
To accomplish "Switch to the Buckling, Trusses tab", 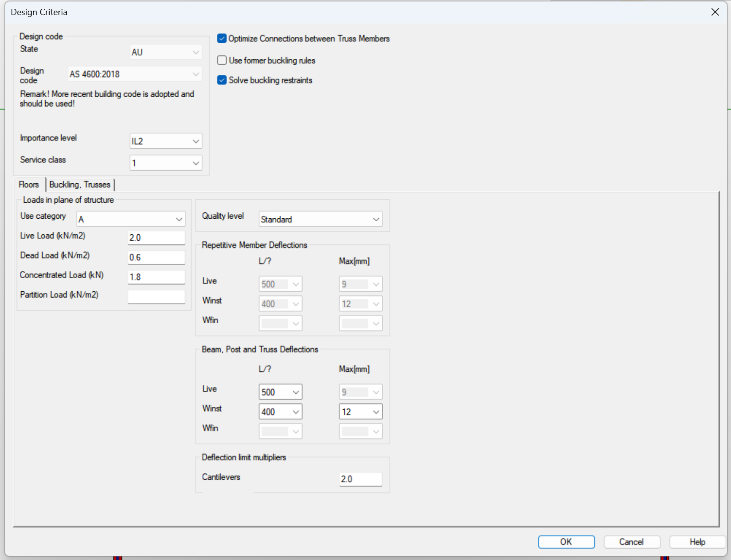I will coord(80,185).
